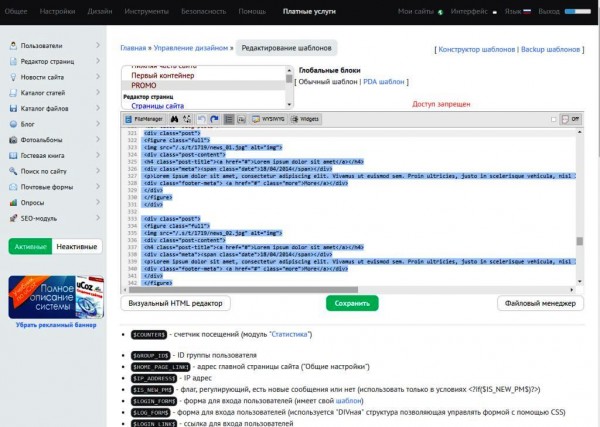
Task: Click the Каталог статей icon
Action: tap(13, 93)
